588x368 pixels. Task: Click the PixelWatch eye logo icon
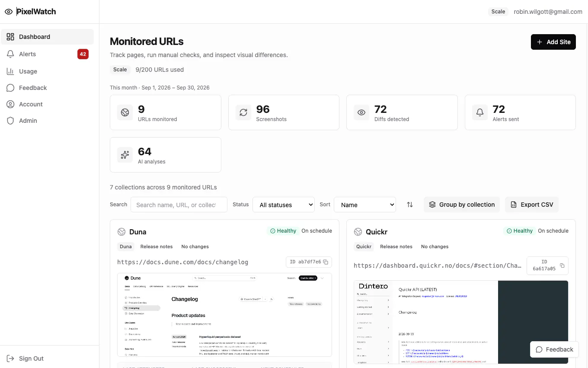(9, 12)
